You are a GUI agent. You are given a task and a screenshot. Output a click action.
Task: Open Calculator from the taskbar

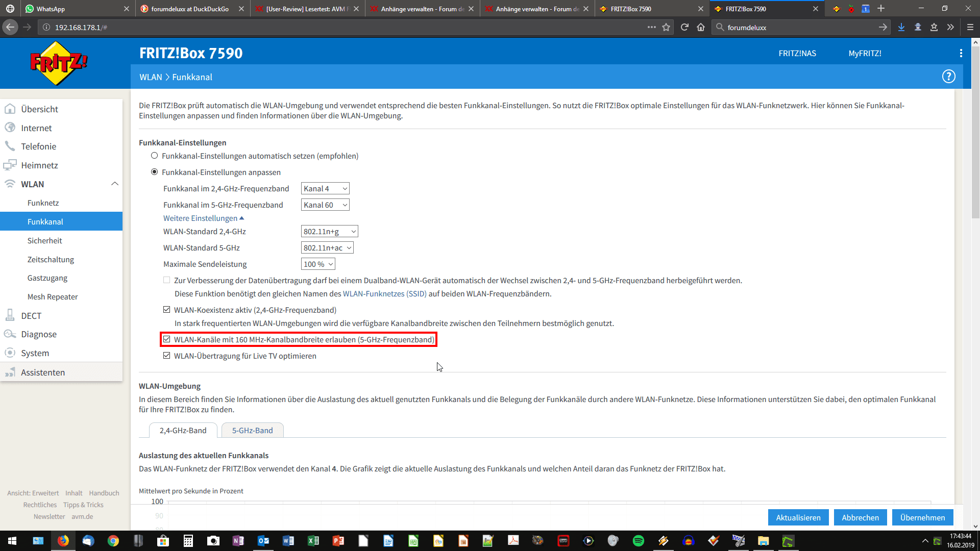pos(188,541)
